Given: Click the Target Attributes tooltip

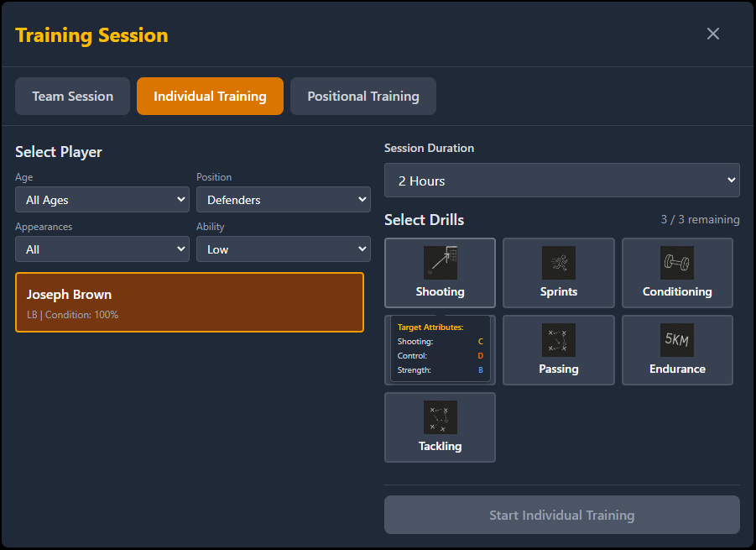Looking at the screenshot, I should tap(441, 348).
